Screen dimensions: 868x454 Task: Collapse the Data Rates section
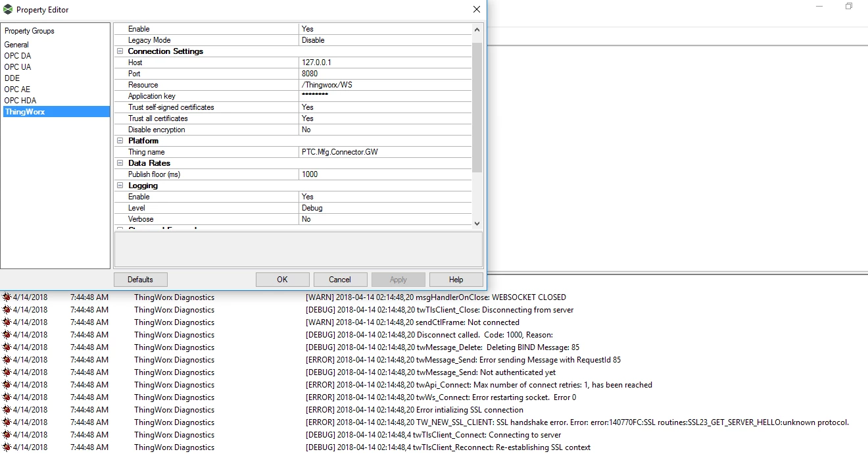pos(120,163)
